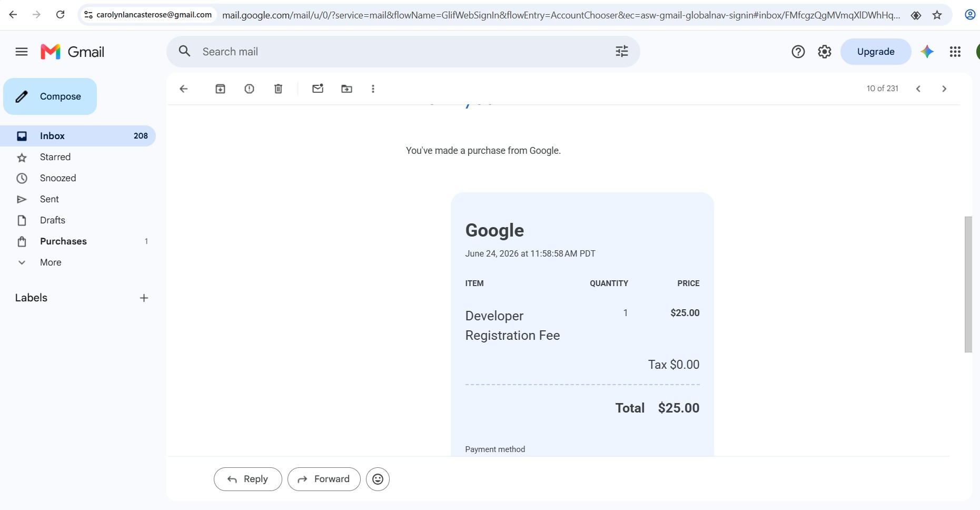
Task: Delete this email with trash icon
Action: 278,89
